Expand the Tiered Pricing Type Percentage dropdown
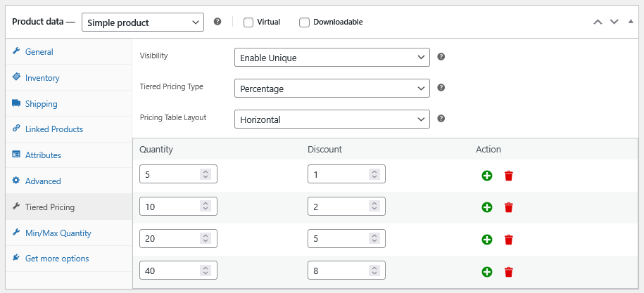The width and height of the screenshot is (644, 293). [x=332, y=89]
